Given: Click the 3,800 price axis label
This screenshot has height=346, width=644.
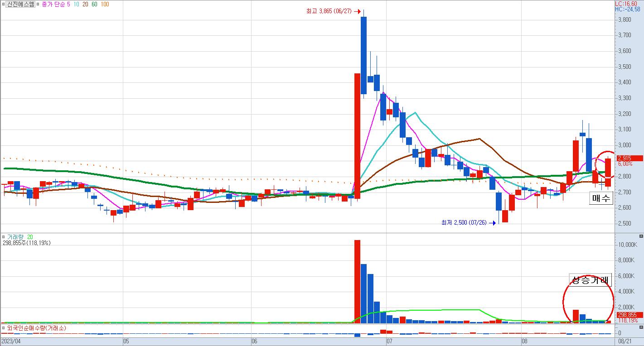Looking at the screenshot, I should (625, 20).
